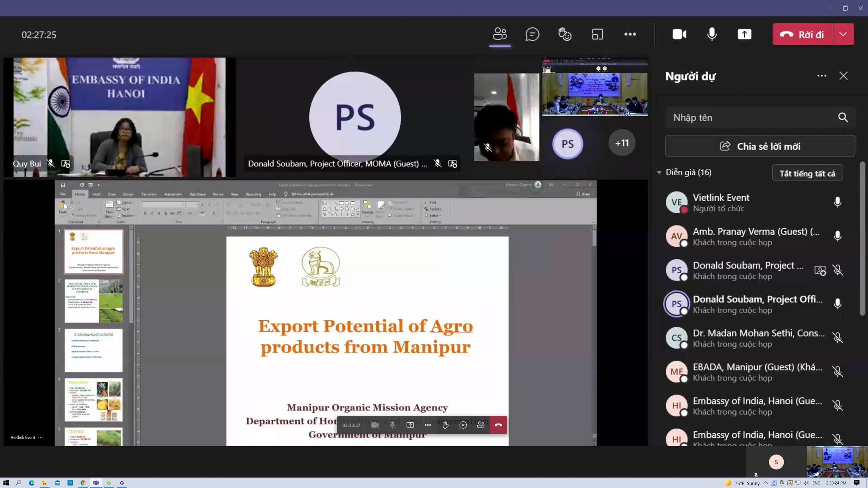
Task: Mute Amb. Pranay Verma's microphone
Action: 837,236
